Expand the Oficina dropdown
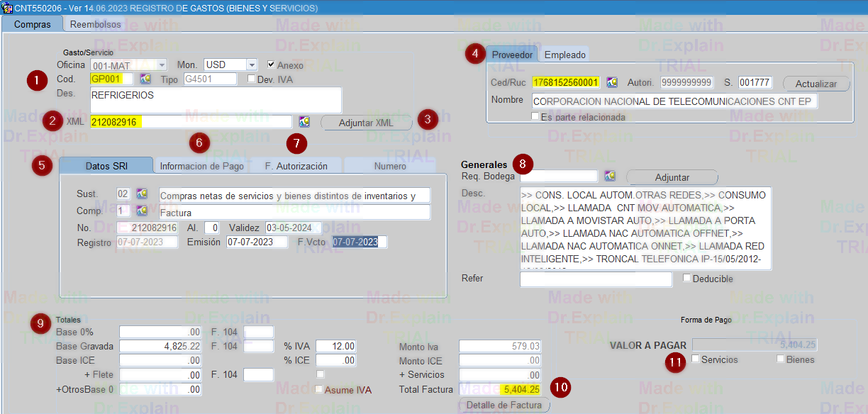Viewport: 868px width, 414px height. [x=162, y=65]
